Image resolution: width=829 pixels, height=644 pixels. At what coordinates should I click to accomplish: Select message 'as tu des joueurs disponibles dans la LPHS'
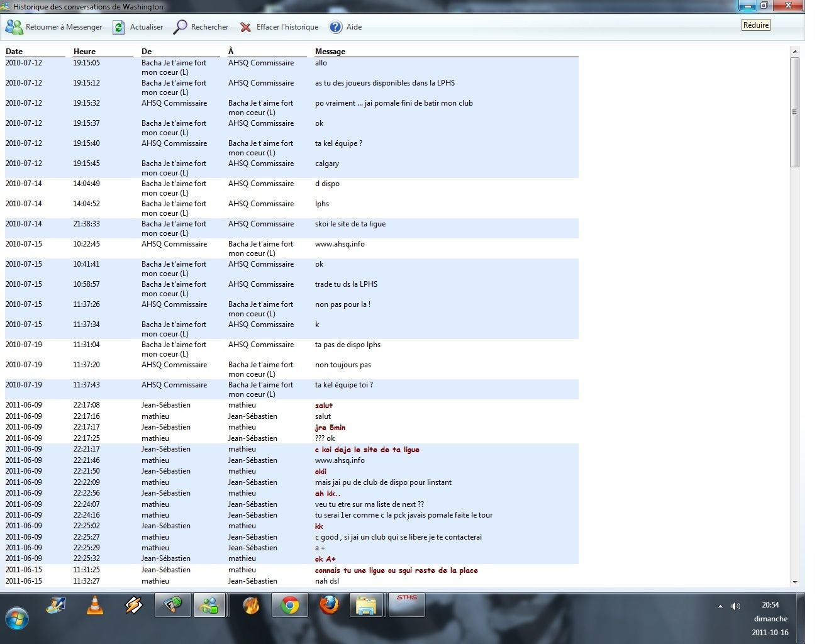[x=385, y=83]
